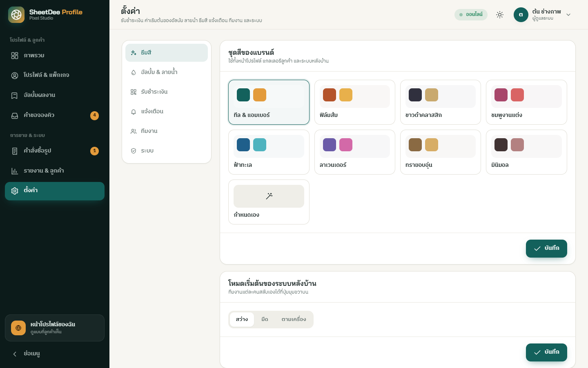Select the ฟ้าทะเล color theme
The width and height of the screenshot is (588, 368).
click(269, 152)
